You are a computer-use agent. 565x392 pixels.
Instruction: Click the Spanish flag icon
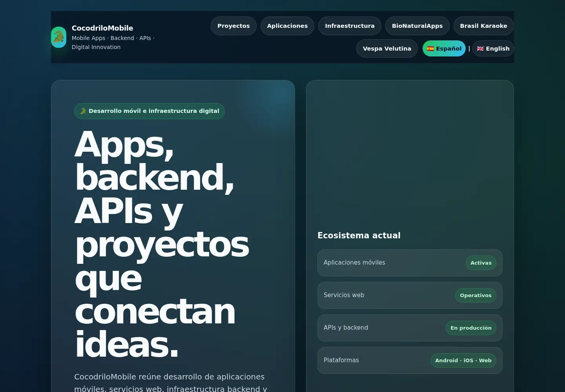point(430,49)
